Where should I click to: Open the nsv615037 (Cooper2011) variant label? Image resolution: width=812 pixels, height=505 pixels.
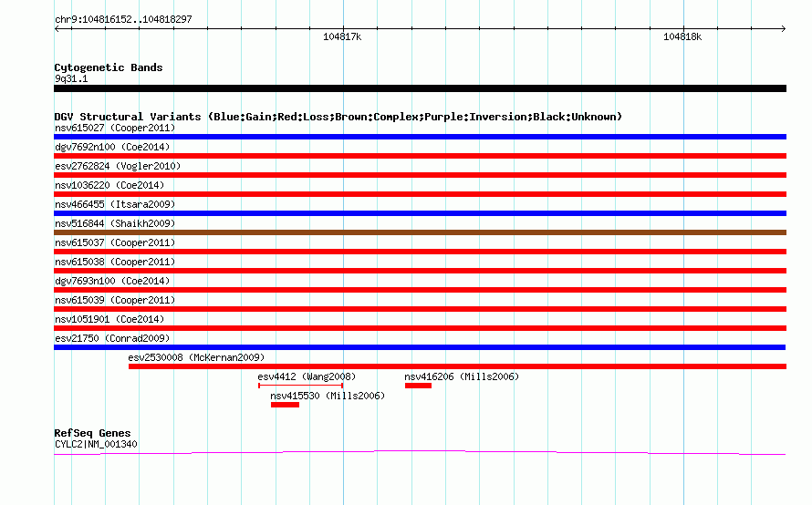pos(115,242)
